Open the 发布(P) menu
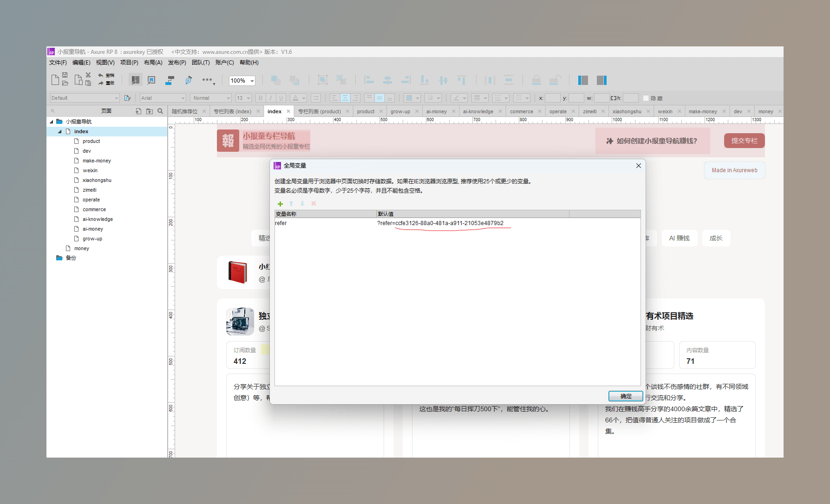The width and height of the screenshot is (830, 504). 177,63
